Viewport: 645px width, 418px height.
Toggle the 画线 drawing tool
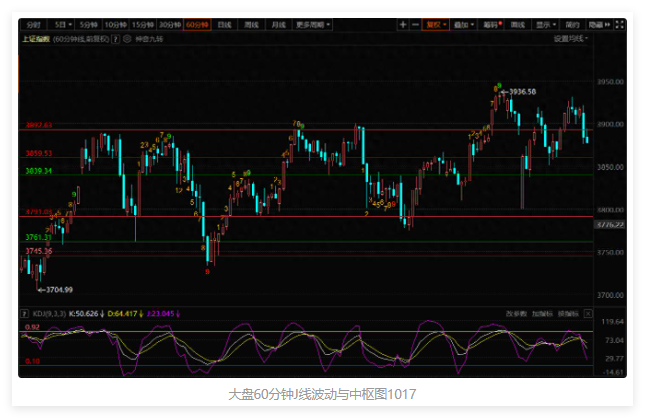517,22
